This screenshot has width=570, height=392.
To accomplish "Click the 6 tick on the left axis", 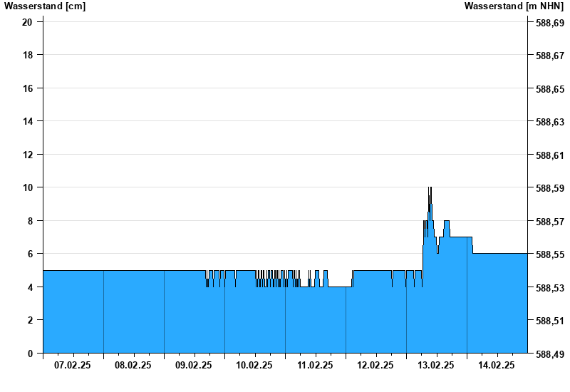I will 30,254.
